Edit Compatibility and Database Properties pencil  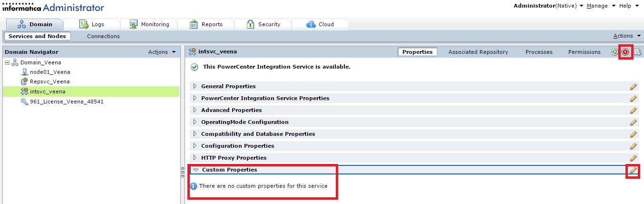633,134
